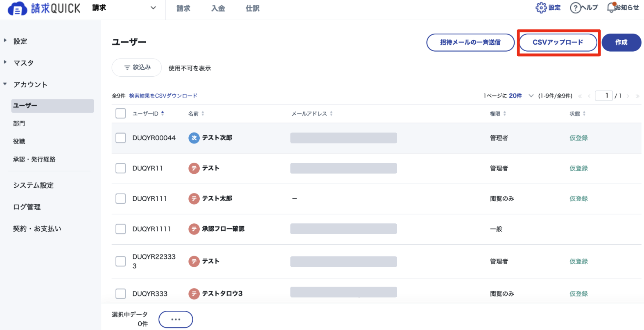Click avatar icon in DUQYR11 row

(x=194, y=168)
